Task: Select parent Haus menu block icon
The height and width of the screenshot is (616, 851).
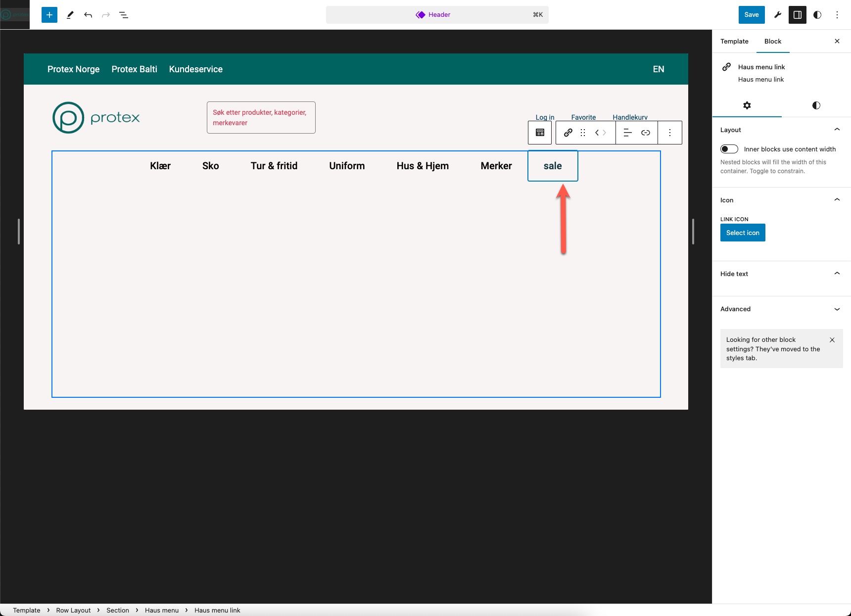Action: tap(540, 133)
